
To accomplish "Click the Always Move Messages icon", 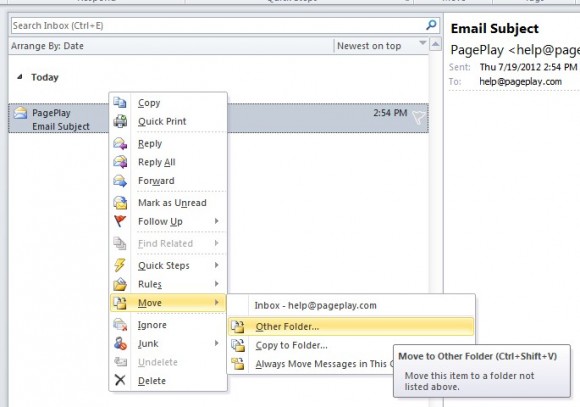I will (x=238, y=363).
